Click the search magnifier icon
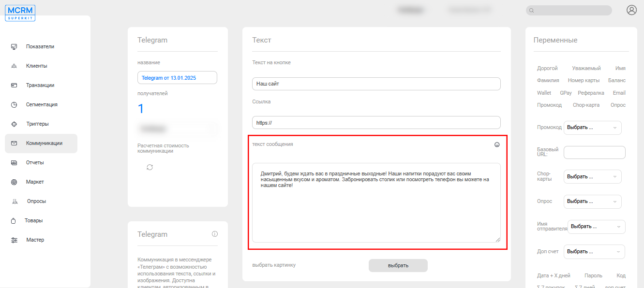 [x=531, y=10]
